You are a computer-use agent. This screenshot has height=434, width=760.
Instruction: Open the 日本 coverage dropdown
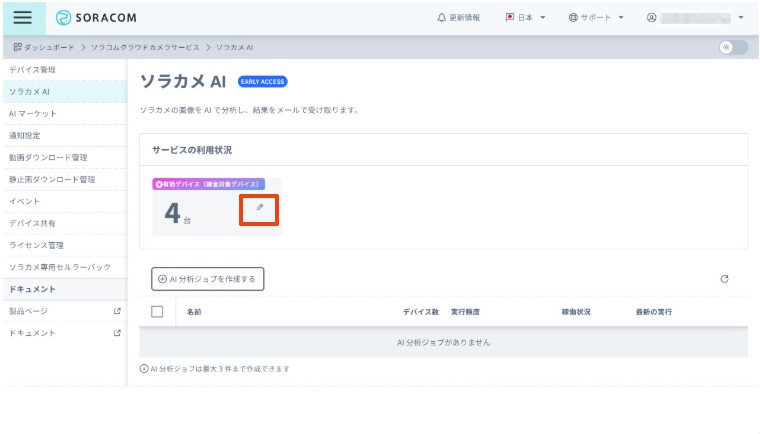coord(526,17)
